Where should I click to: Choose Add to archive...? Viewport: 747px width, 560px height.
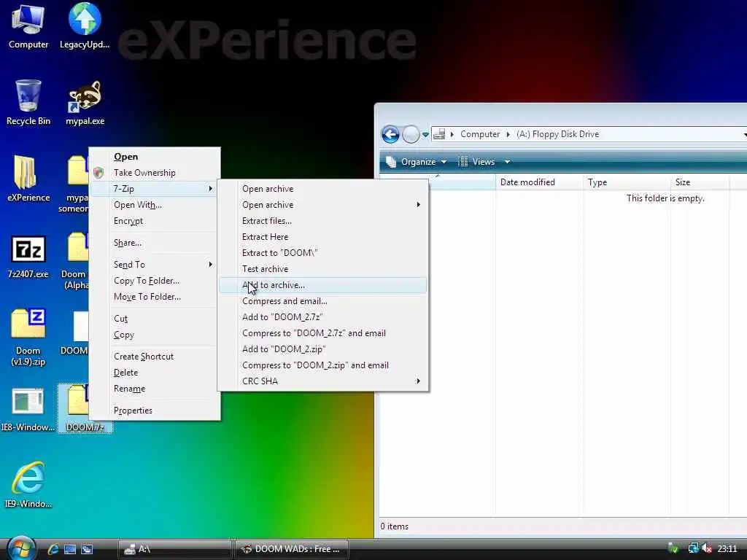tap(323, 285)
